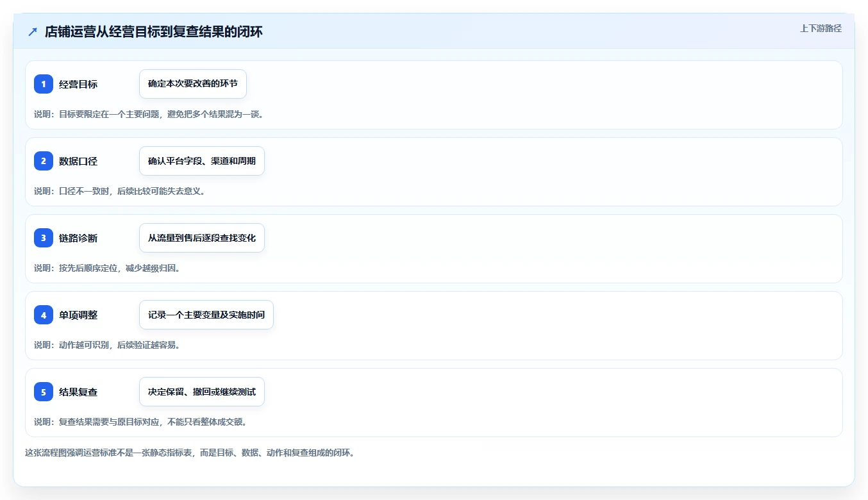Select the 确定本次要改善的环节 chip
This screenshot has width=868, height=500.
click(x=193, y=84)
